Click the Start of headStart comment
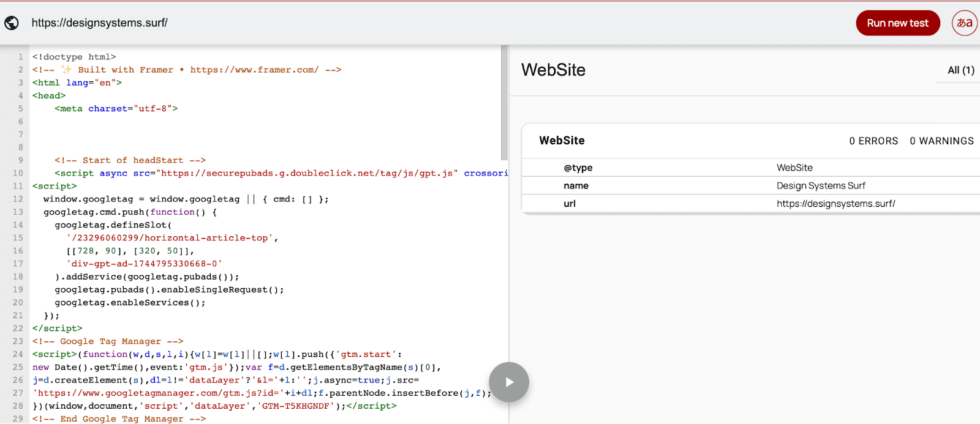The height and width of the screenshot is (424, 980). (130, 160)
